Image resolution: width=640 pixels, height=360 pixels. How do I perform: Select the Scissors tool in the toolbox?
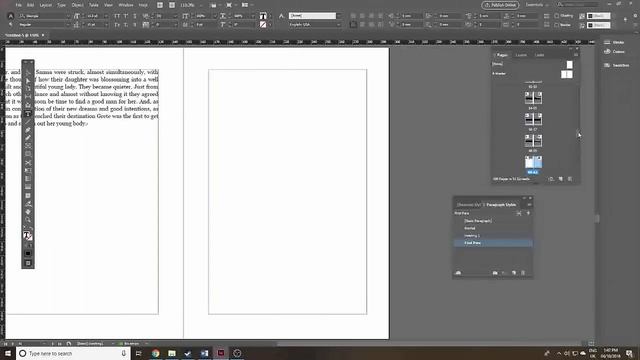tap(28, 162)
